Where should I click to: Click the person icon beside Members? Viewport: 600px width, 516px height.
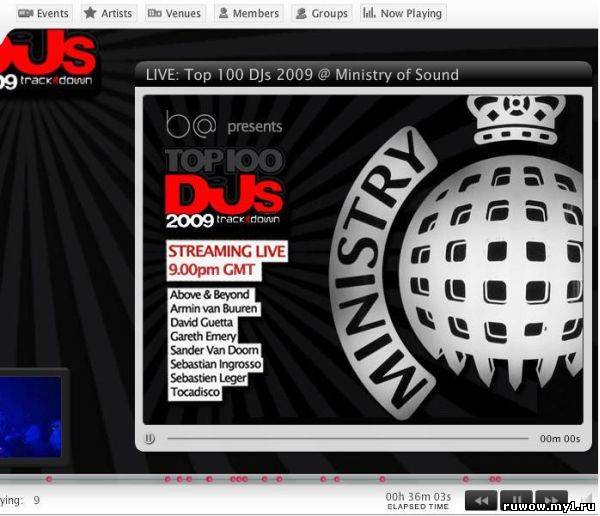(223, 13)
